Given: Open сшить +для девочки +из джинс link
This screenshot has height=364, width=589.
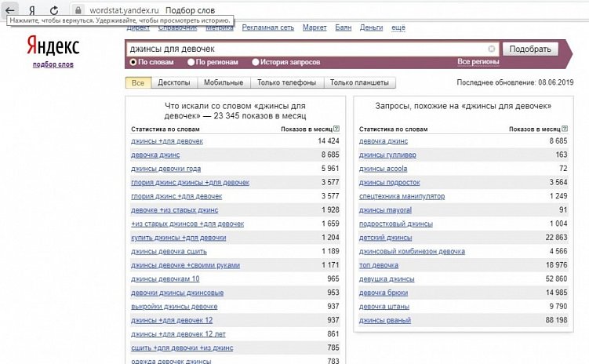Looking at the screenshot, I should coord(182,348).
